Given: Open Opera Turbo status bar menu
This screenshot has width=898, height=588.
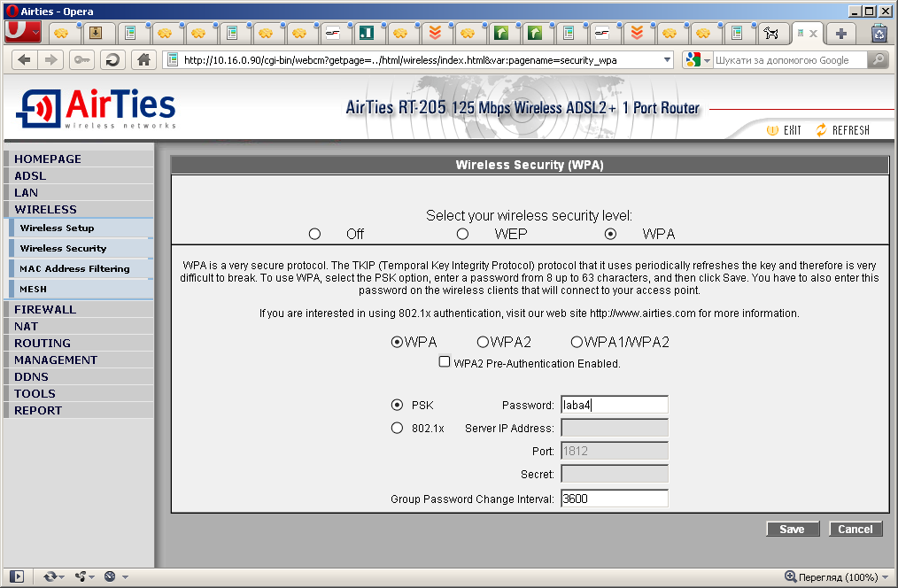Looking at the screenshot, I should pos(116,576).
